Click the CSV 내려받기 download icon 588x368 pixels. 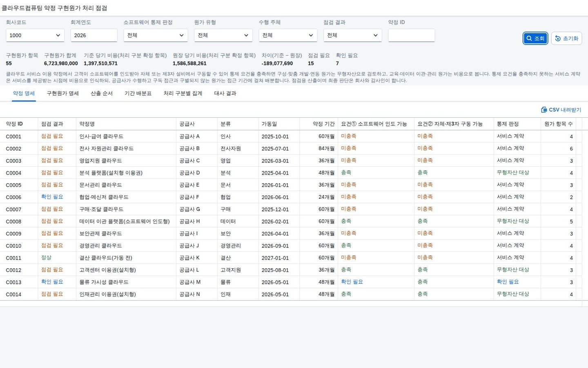(544, 110)
